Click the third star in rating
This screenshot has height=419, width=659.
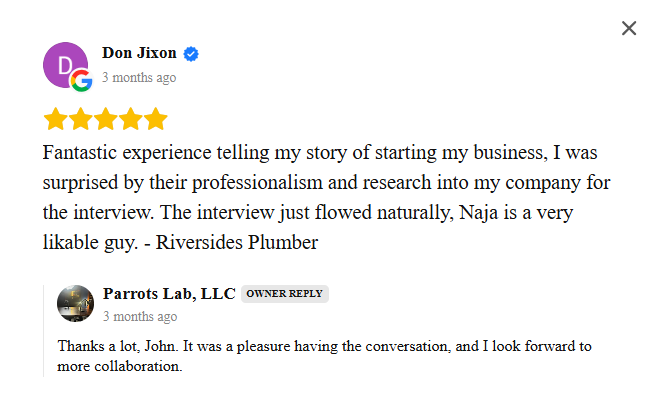click(106, 120)
